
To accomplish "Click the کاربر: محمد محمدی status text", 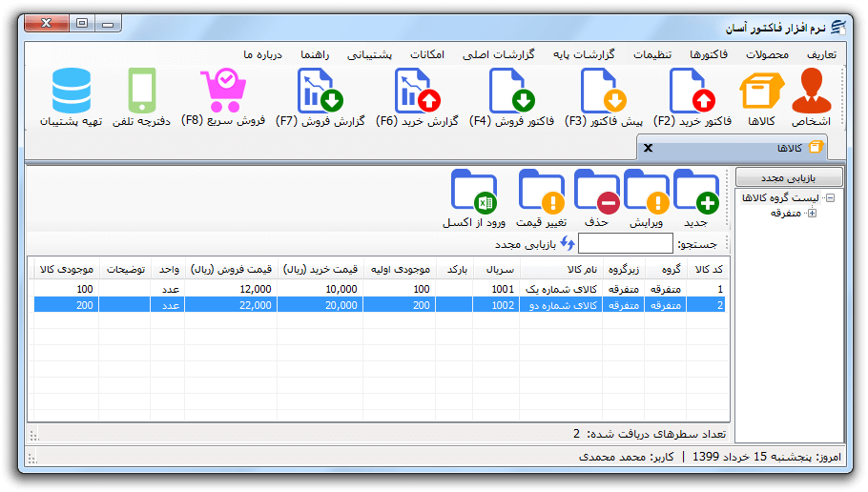I will pos(626,457).
